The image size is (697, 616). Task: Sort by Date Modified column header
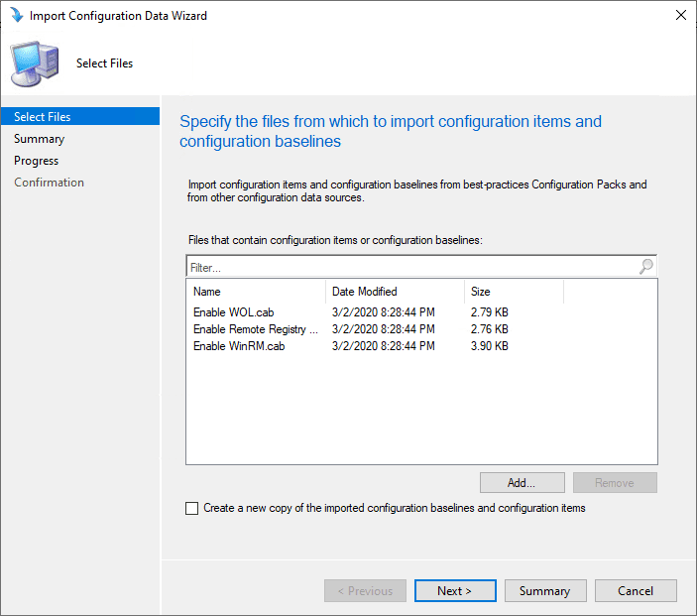click(396, 292)
